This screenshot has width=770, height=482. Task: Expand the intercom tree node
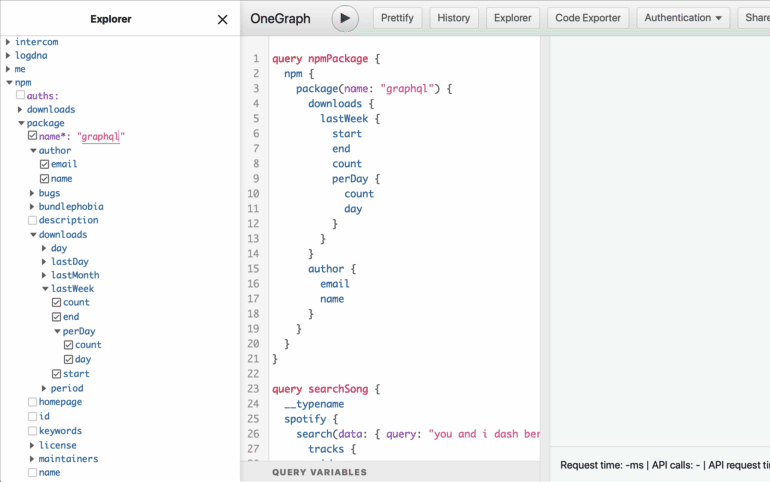(8, 42)
